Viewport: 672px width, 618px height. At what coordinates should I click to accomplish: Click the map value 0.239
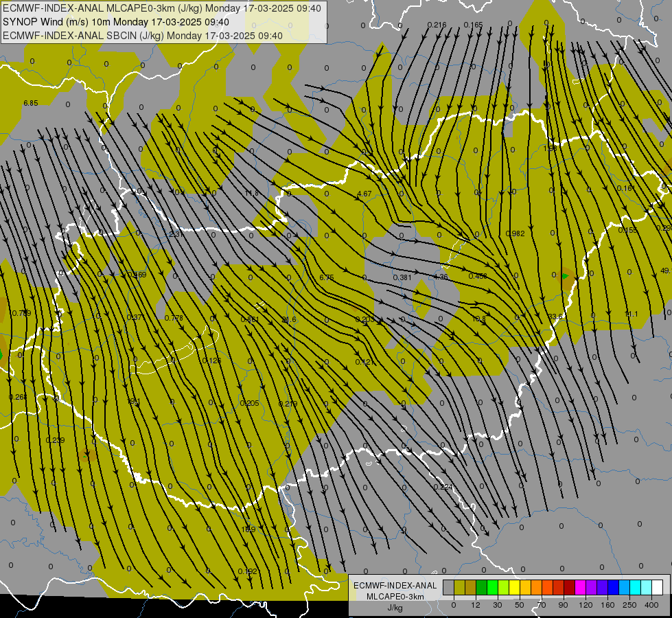click(x=56, y=440)
